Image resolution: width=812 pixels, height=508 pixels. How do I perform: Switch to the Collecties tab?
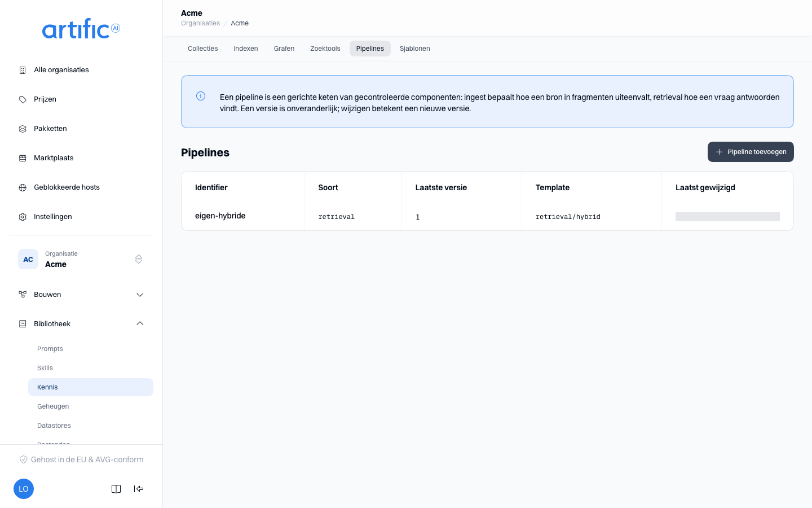point(203,49)
